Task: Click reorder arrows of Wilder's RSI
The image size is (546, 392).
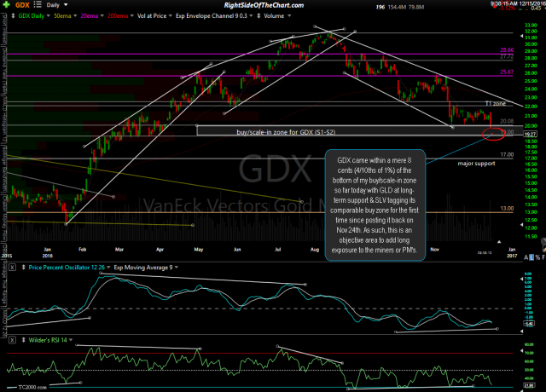Action: click(23, 340)
